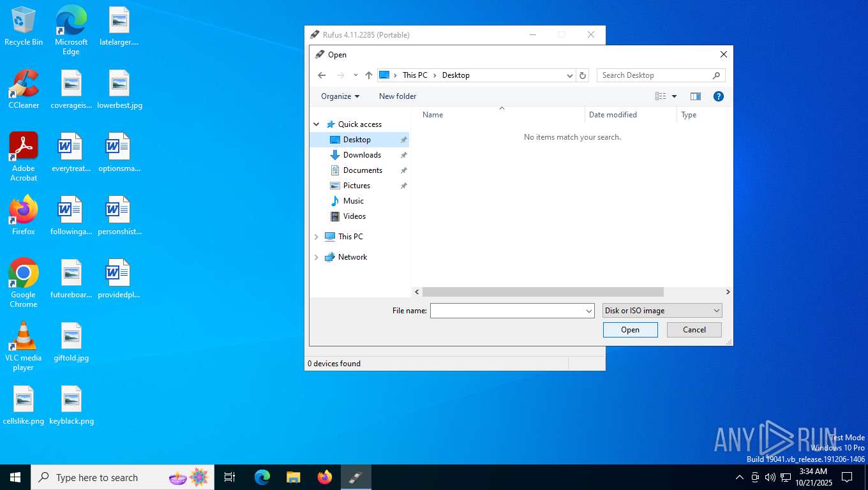This screenshot has width=868, height=490.
Task: Select CCleaner desktop shortcut
Action: click(24, 89)
